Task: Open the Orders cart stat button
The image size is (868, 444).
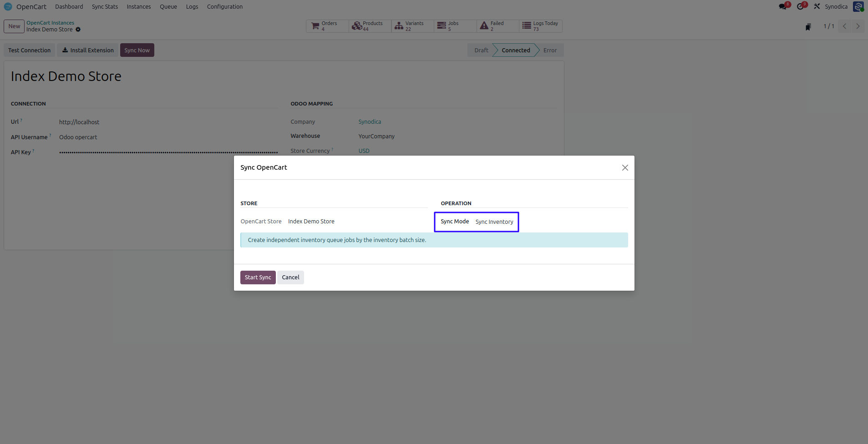Action: point(327,26)
